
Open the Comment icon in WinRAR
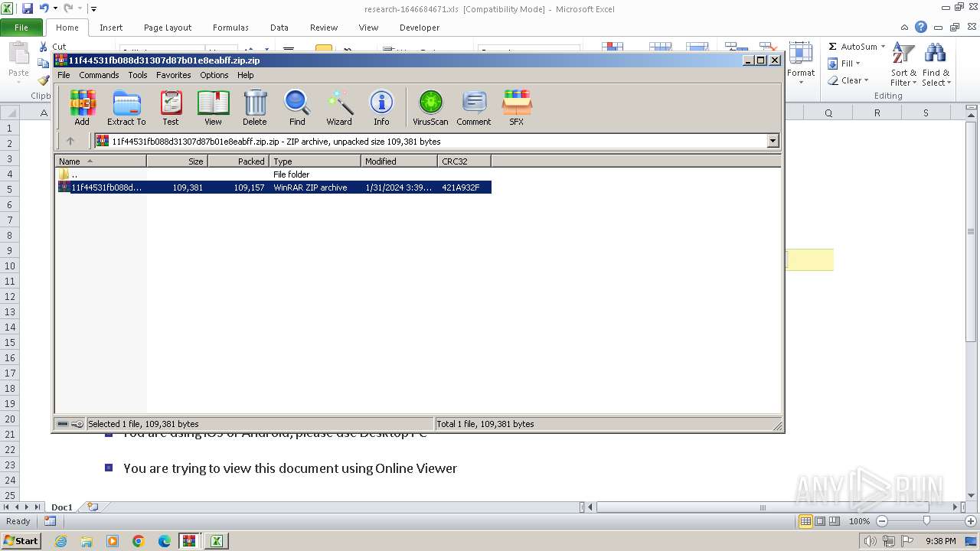click(474, 107)
